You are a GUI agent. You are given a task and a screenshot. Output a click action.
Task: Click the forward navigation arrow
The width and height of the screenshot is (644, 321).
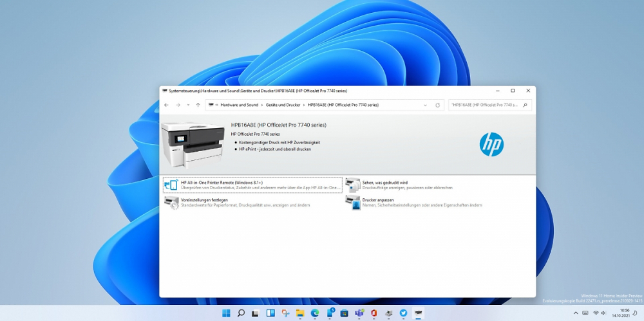tap(178, 105)
